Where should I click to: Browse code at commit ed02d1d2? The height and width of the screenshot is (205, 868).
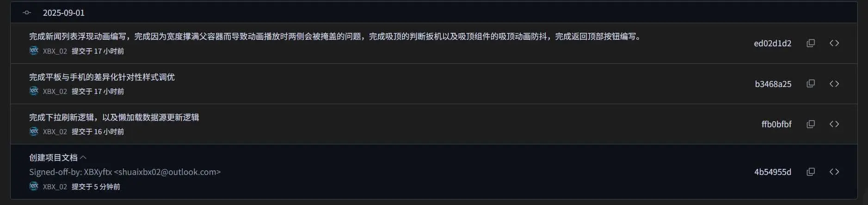(x=834, y=43)
